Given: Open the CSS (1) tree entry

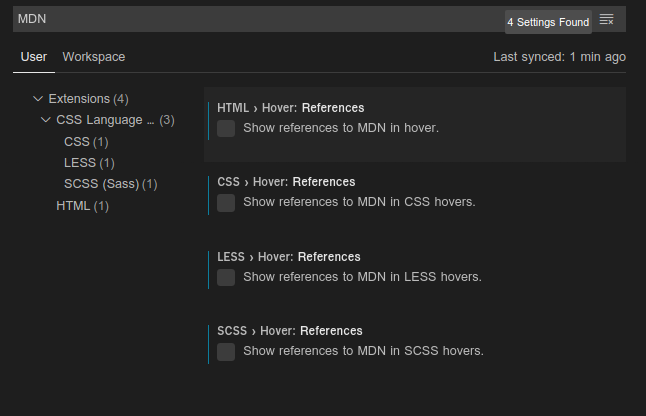Looking at the screenshot, I should pos(86,141).
